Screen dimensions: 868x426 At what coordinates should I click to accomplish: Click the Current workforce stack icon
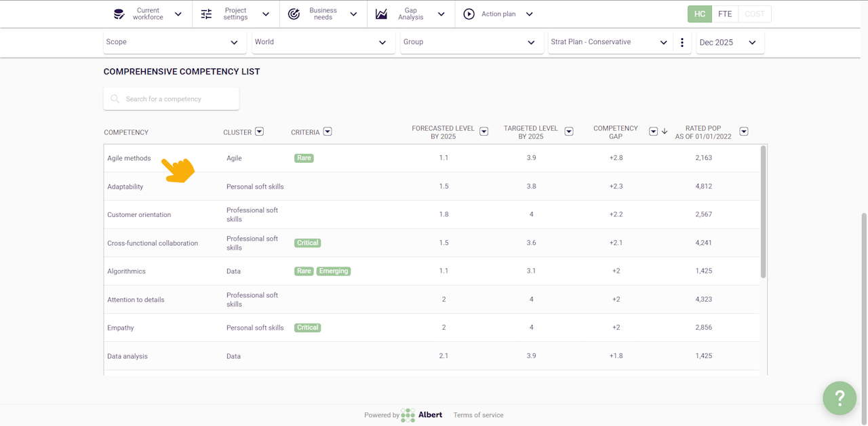[119, 14]
